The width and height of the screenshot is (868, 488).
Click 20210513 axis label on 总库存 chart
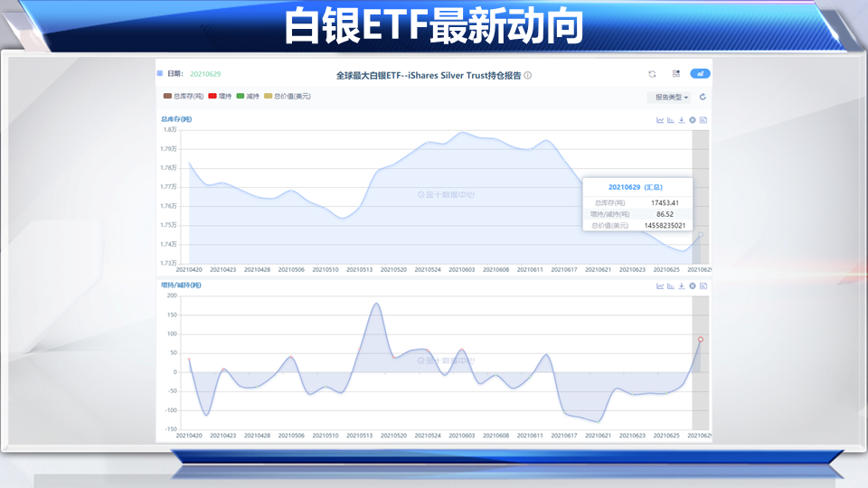click(x=359, y=270)
